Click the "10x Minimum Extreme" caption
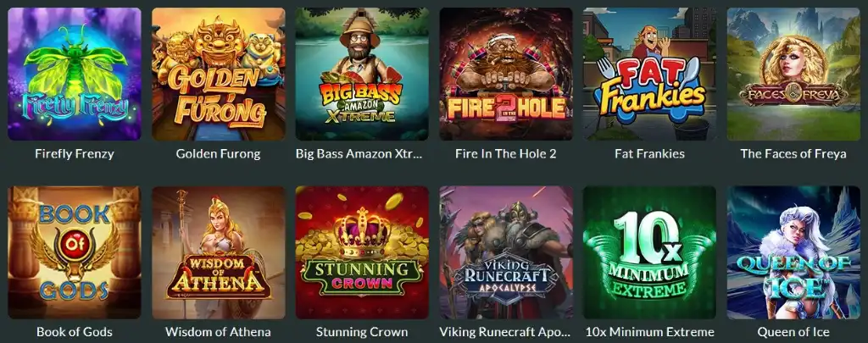 click(650, 332)
